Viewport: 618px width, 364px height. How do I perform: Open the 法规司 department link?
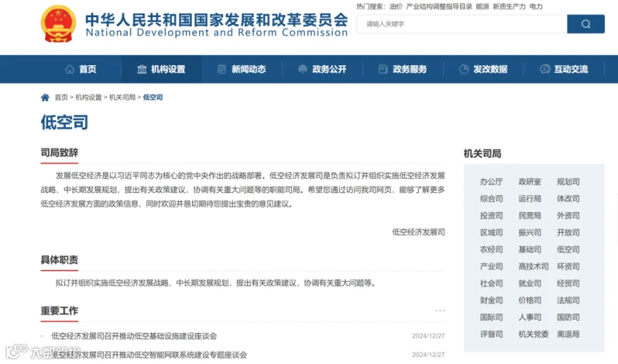tap(568, 301)
